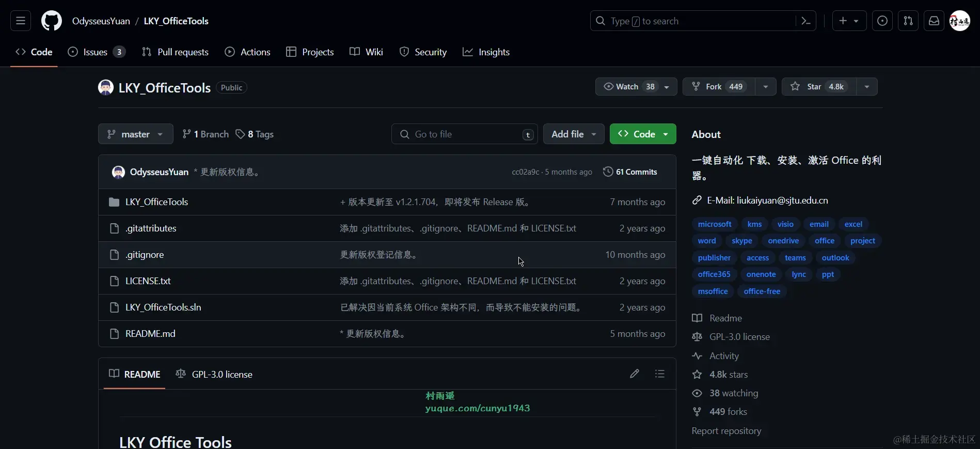Open GPL-3.0 license in About sidebar
980x449 pixels.
(x=731, y=337)
